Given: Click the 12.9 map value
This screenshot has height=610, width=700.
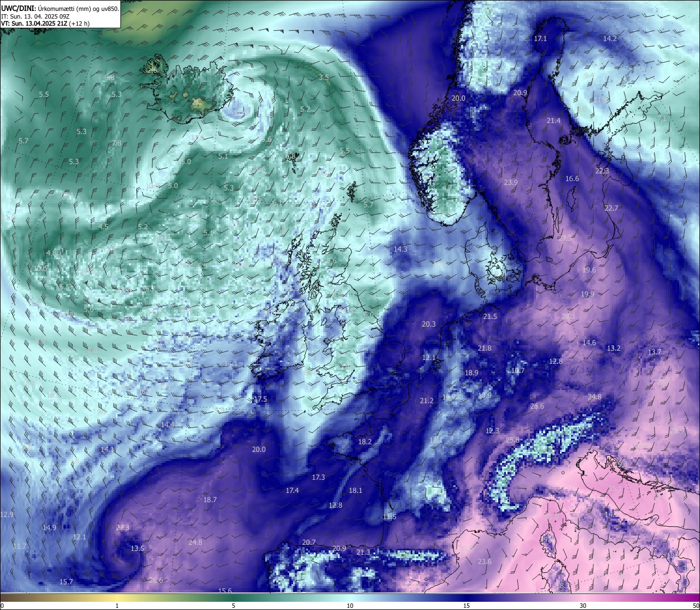Looking at the screenshot, I should click(x=7, y=515).
